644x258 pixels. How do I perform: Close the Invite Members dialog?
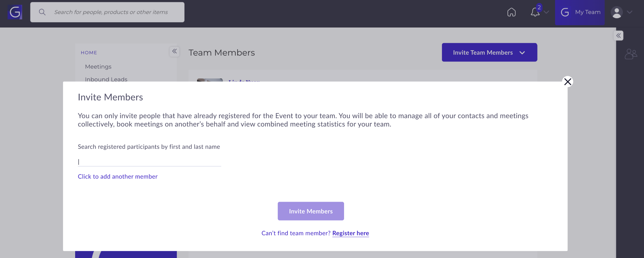click(568, 82)
